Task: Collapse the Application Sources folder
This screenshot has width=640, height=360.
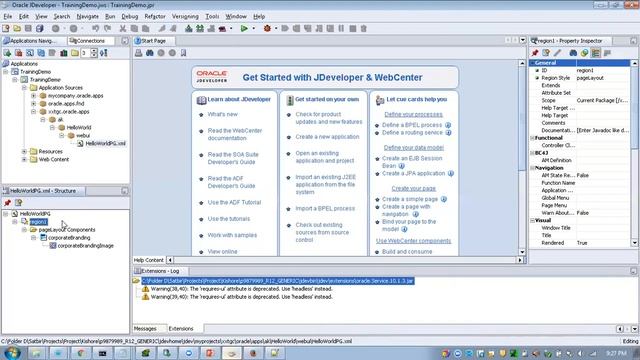Action: (x=24, y=88)
